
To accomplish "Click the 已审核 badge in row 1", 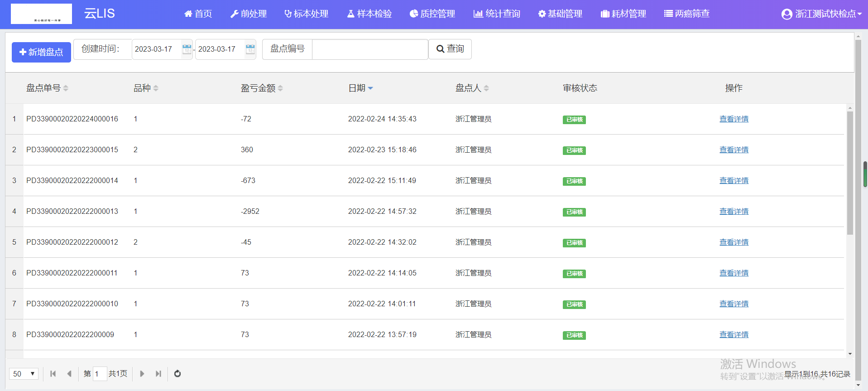I will coord(574,120).
